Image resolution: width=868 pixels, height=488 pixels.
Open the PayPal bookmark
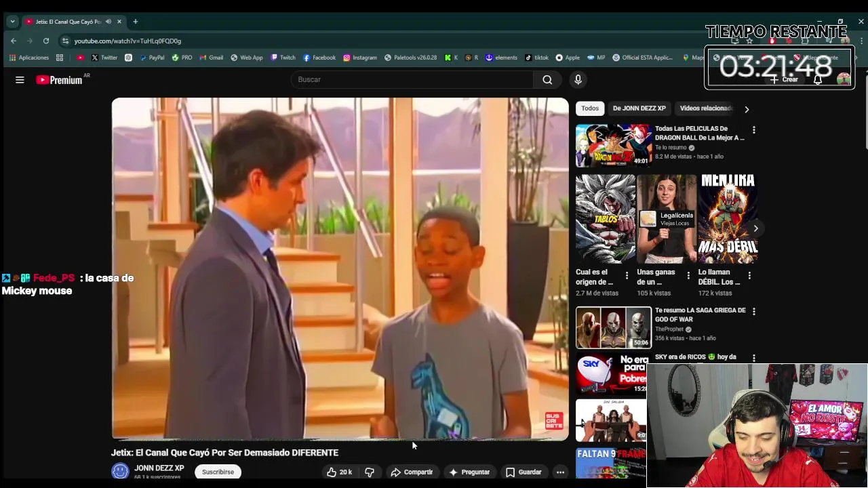tap(152, 58)
